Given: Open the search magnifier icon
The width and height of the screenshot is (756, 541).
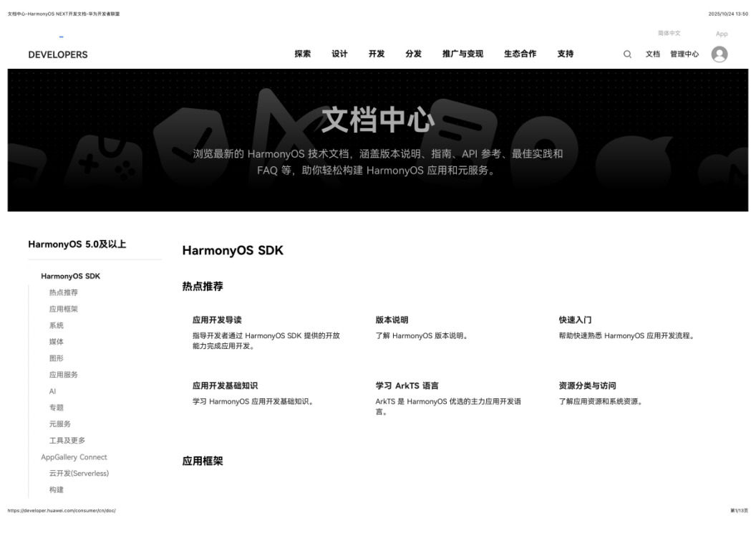Looking at the screenshot, I should (x=627, y=54).
